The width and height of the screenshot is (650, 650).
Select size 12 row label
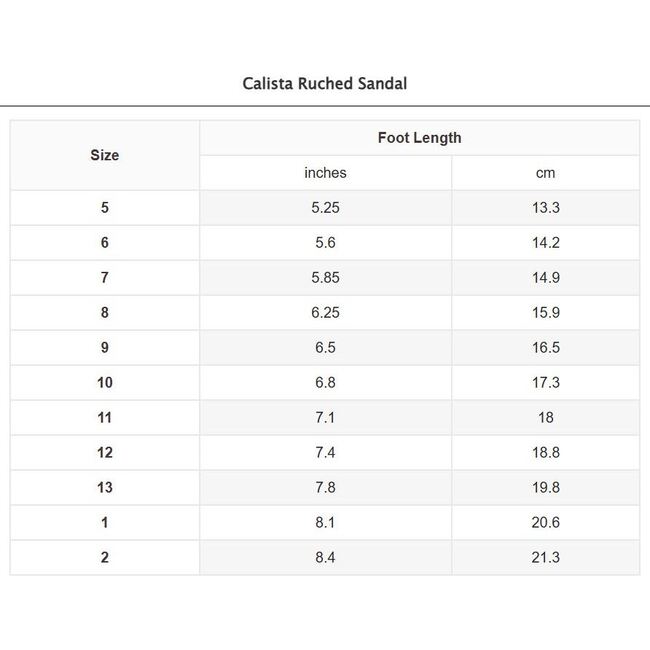(105, 452)
